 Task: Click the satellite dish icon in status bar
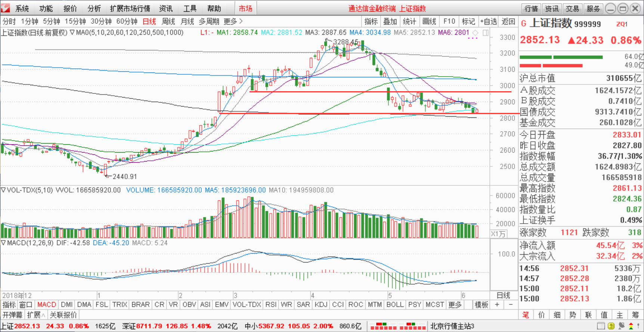click(621, 326)
